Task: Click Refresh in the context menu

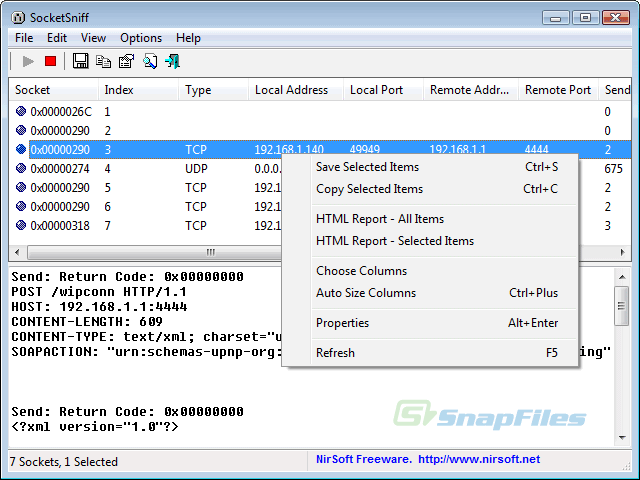Action: [x=437, y=353]
